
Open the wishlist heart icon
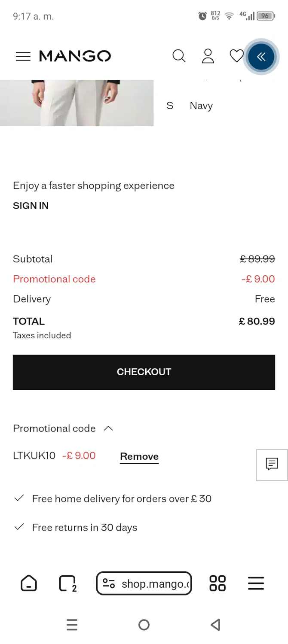[x=236, y=56]
